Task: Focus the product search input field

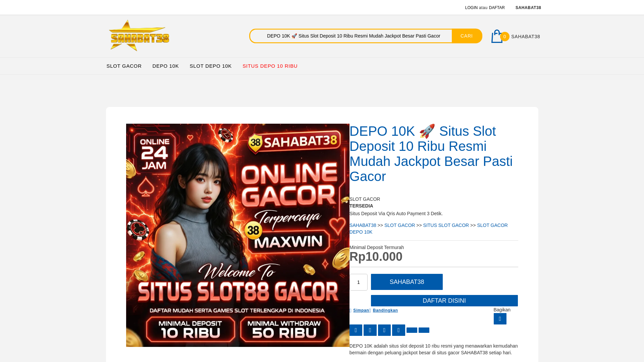Action: [x=351, y=36]
